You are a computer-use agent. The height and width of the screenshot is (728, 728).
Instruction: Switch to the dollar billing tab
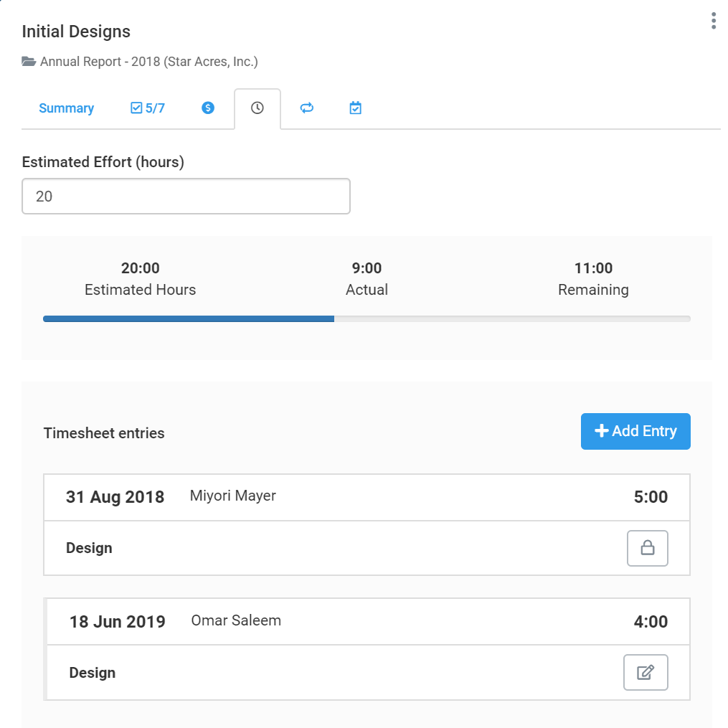(208, 108)
